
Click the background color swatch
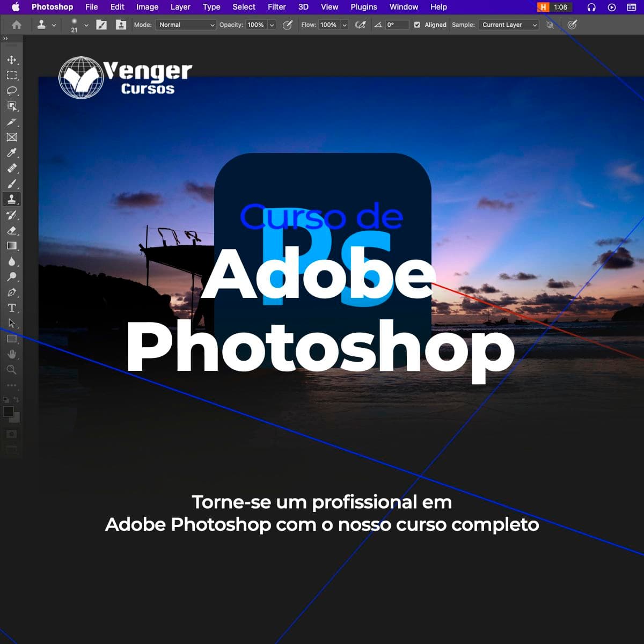coord(16,418)
